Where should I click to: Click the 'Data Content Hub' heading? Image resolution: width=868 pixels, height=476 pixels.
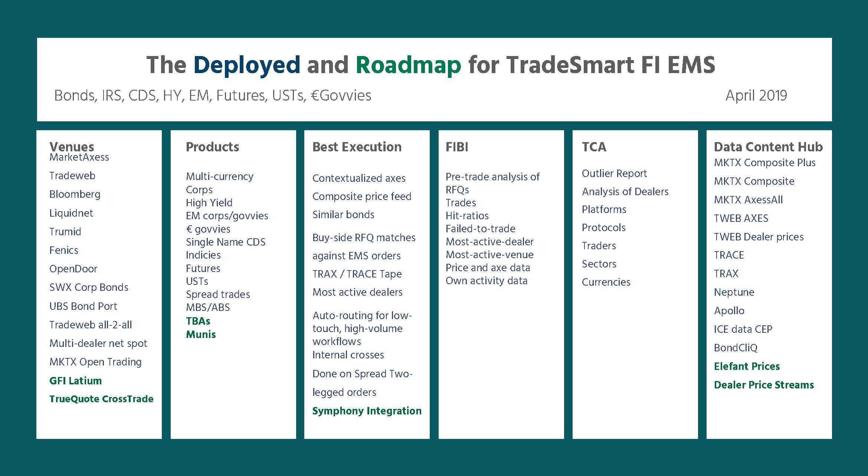[x=768, y=147]
